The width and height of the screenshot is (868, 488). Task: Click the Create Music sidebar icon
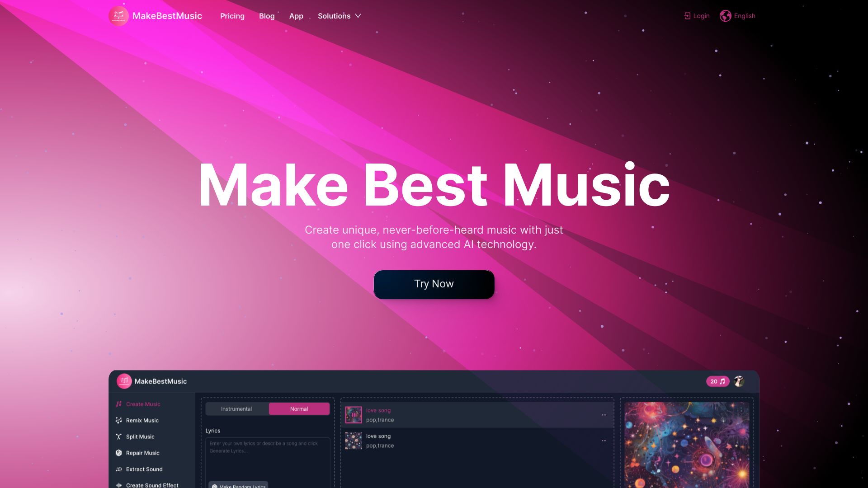(x=118, y=404)
